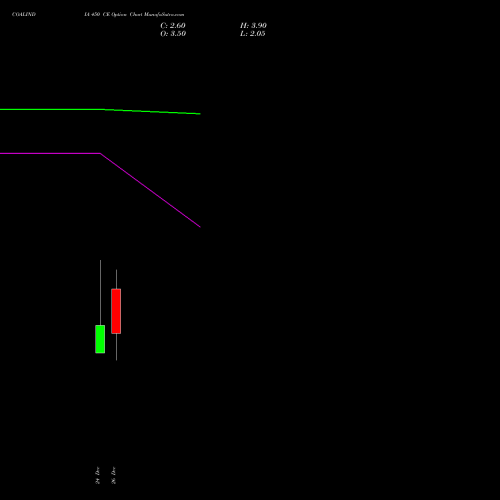Select the high value 'H: 3.90'
500x500 pixels.
(x=253, y=26)
